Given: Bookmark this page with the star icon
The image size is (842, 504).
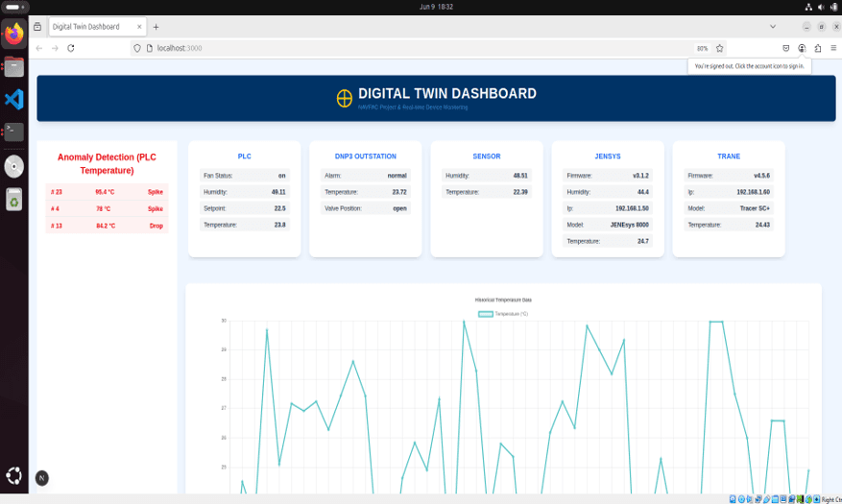Looking at the screenshot, I should 719,48.
